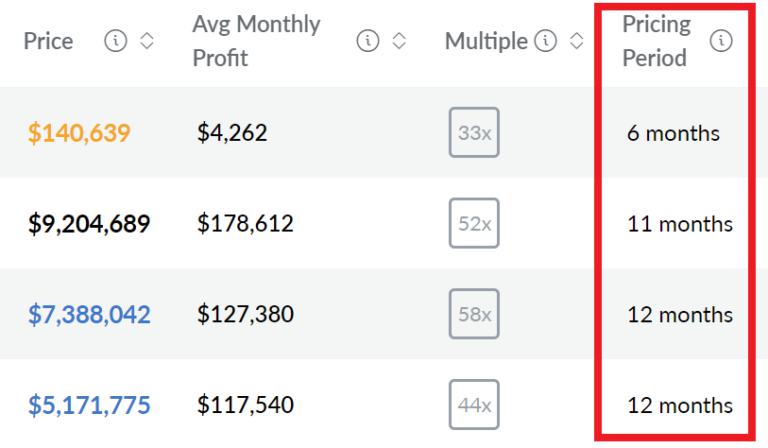This screenshot has width=768, height=448.
Task: Click the info icon beside Multiple
Action: coord(545,41)
